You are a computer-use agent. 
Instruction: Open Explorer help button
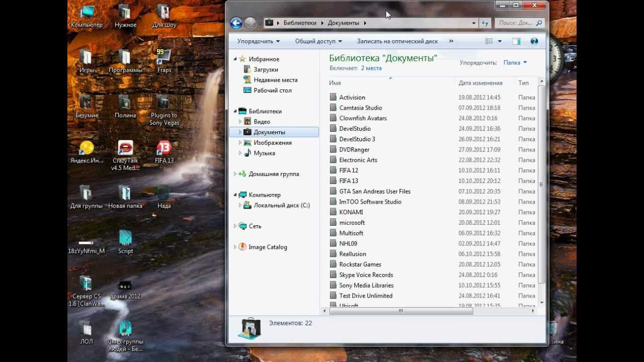coord(534,41)
